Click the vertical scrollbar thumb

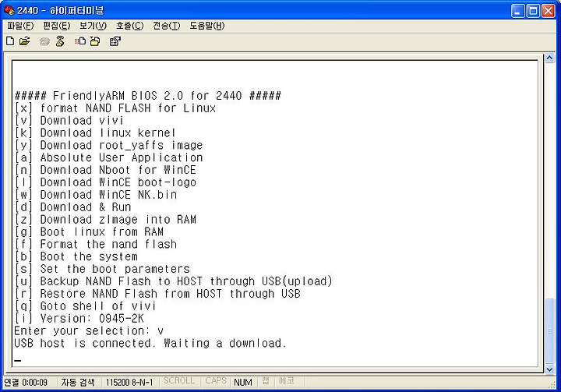550,331
